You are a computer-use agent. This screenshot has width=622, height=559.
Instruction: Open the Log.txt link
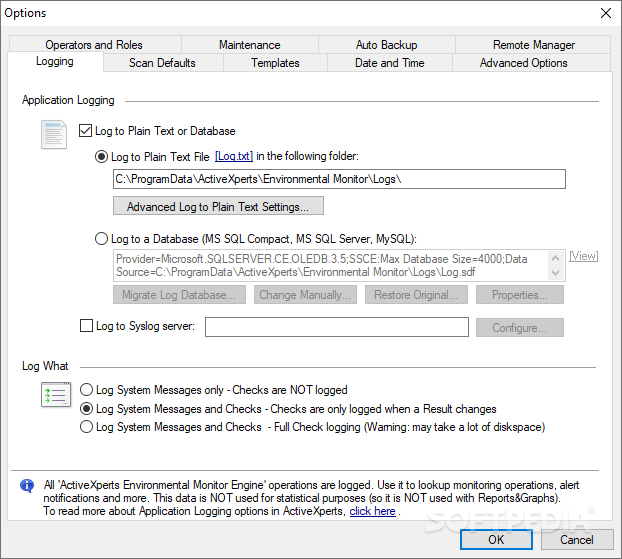(x=234, y=156)
